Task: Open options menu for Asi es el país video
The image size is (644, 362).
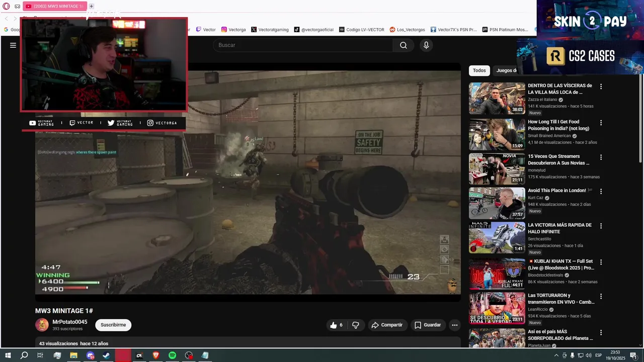Action: pos(601,333)
